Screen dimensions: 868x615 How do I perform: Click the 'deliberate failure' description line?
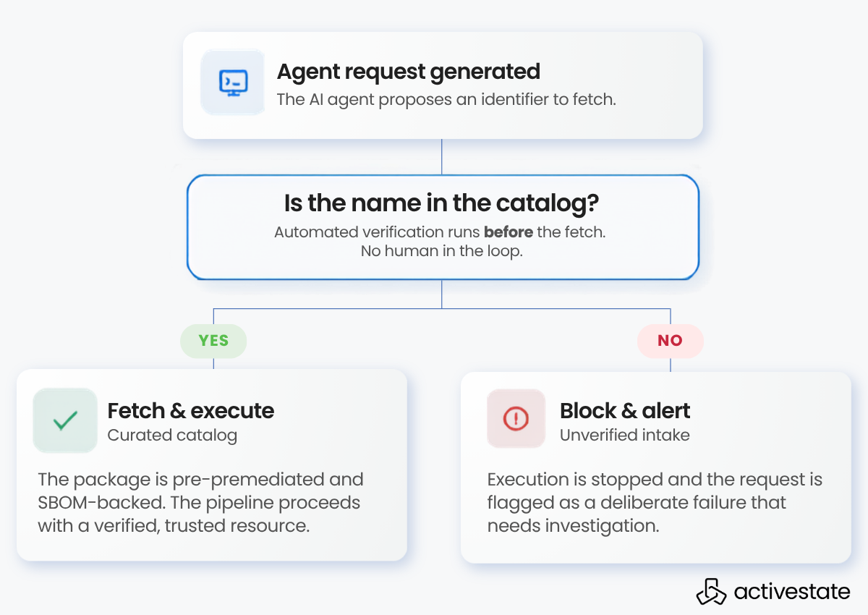[x=637, y=503]
